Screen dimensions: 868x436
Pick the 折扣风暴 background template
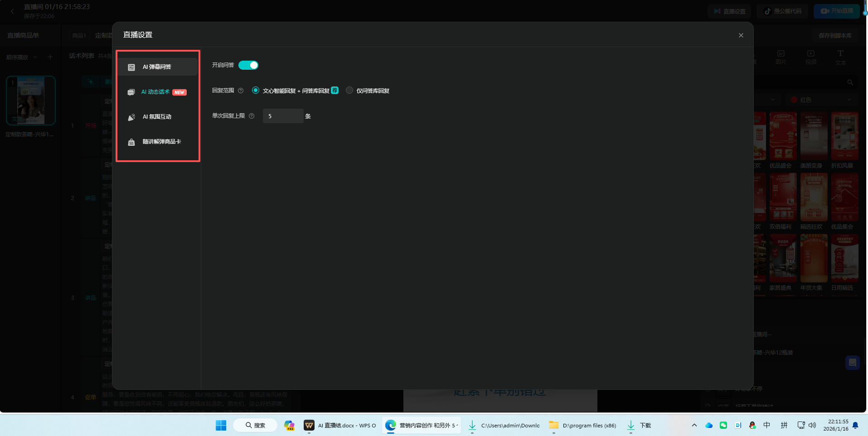click(844, 136)
